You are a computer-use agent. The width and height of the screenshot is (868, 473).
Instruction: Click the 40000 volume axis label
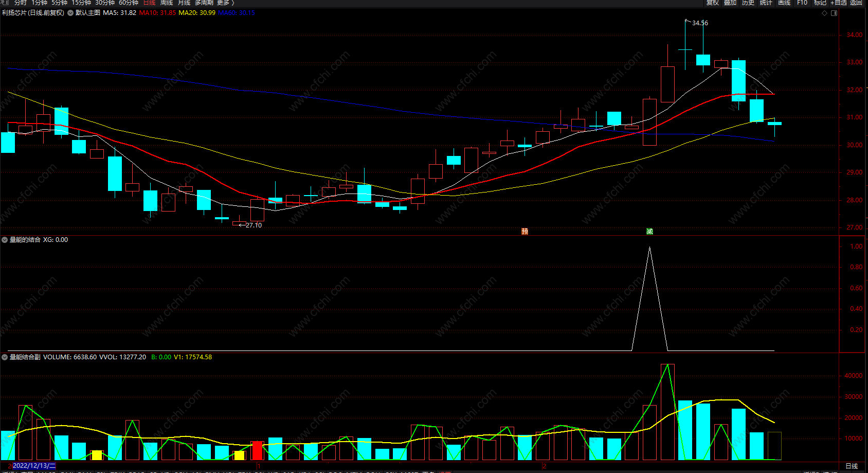(854, 376)
